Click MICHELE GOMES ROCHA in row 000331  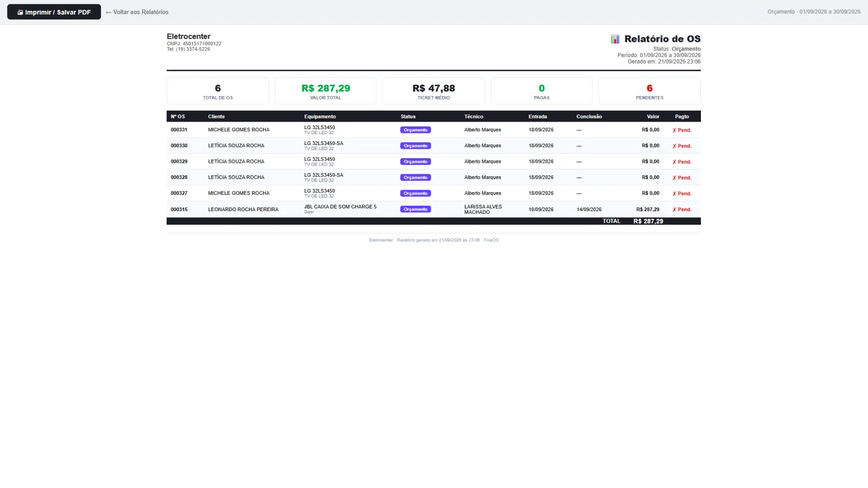tap(239, 130)
